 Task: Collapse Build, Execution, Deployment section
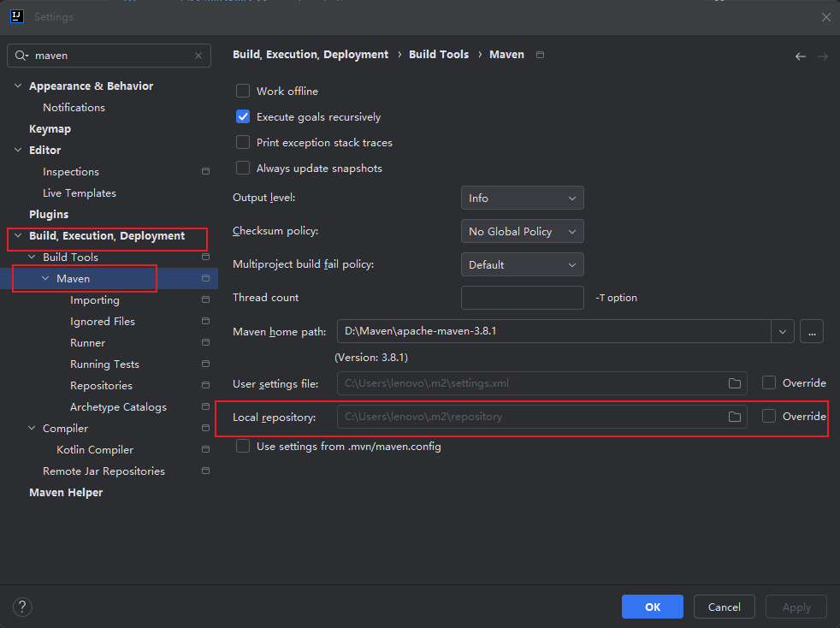tap(18, 236)
